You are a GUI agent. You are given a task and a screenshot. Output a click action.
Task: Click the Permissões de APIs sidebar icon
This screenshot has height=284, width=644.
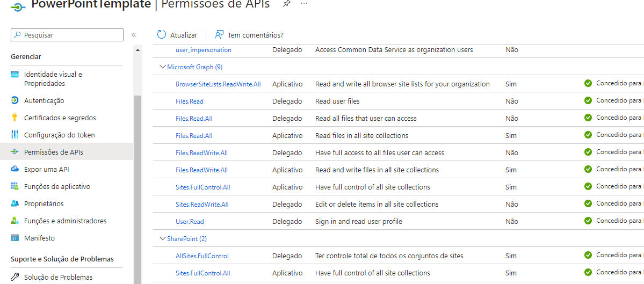pos(15,152)
